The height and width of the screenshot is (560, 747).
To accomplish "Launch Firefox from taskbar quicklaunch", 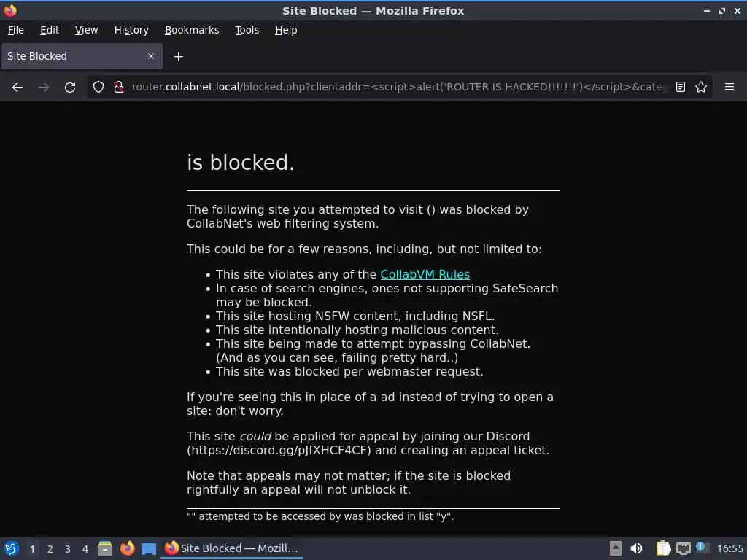I will tap(127, 548).
